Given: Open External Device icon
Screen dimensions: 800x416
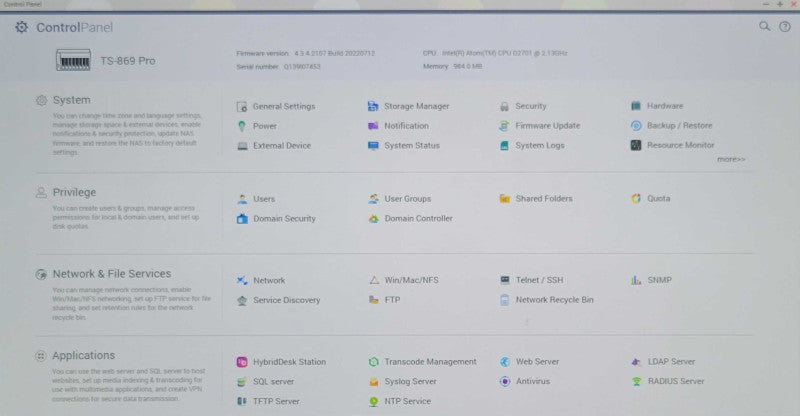Looking at the screenshot, I should [242, 146].
